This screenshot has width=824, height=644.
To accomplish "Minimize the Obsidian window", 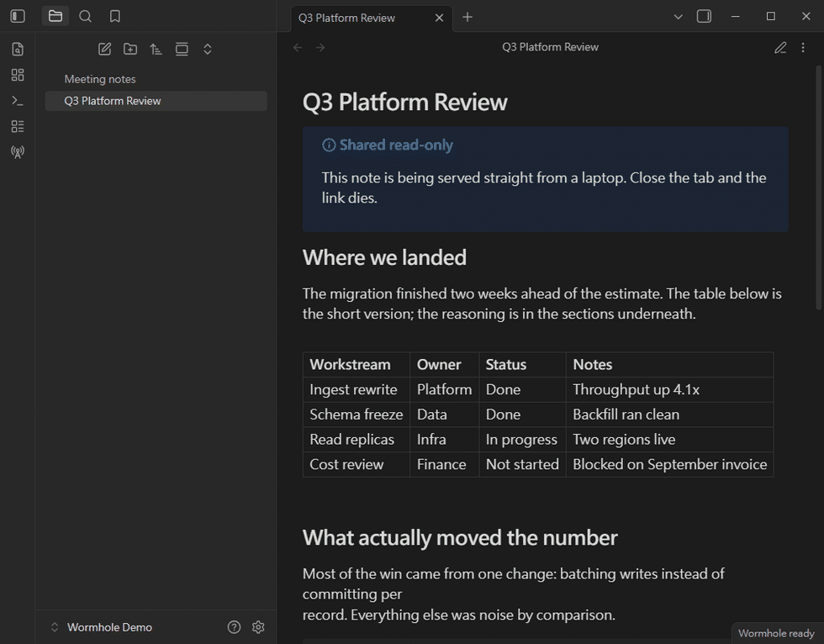I will [736, 16].
